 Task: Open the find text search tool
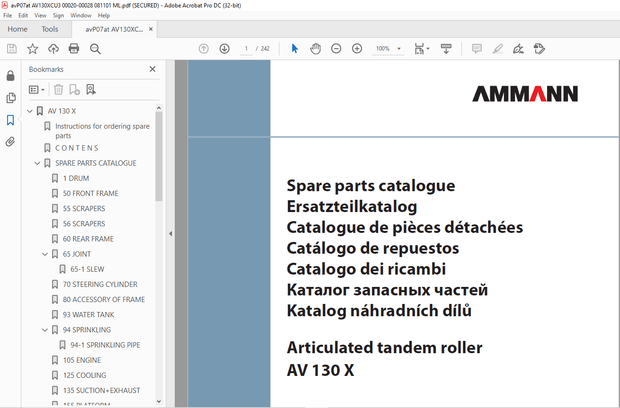(x=95, y=49)
